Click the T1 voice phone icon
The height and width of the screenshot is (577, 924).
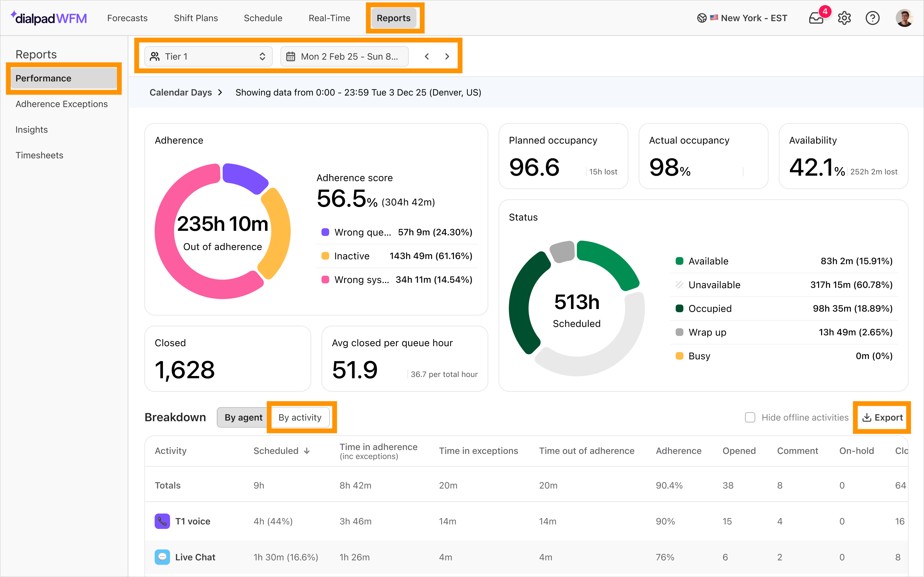coord(162,521)
